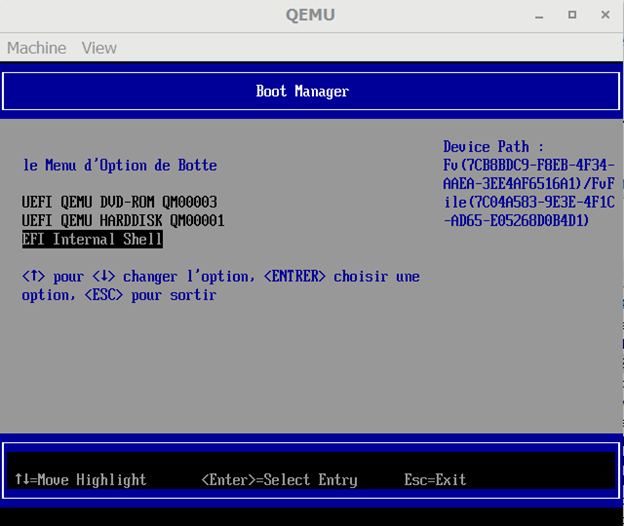Screen dimensions: 624x526
Task: Minimize the QEMU window
Action: pos(539,16)
